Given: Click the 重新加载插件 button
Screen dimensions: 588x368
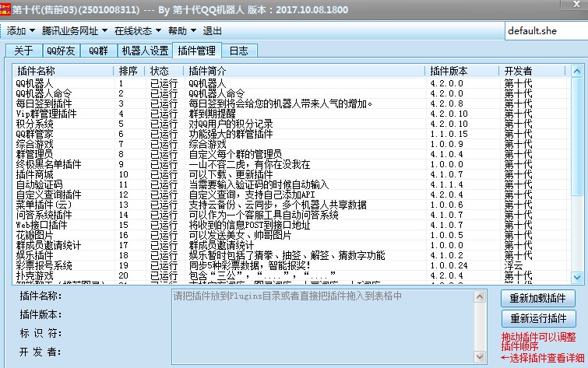Looking at the screenshot, I should click(x=537, y=299).
